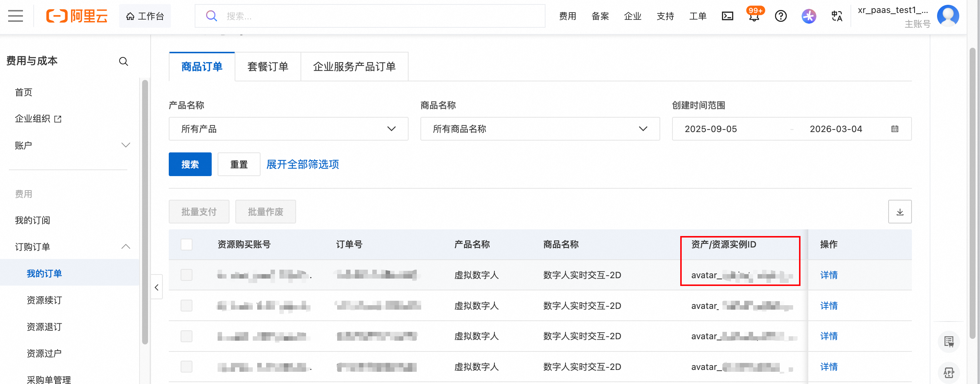Viewport: 980px width, 384px height.
Task: Open the 工单 top menu
Action: [x=698, y=16]
